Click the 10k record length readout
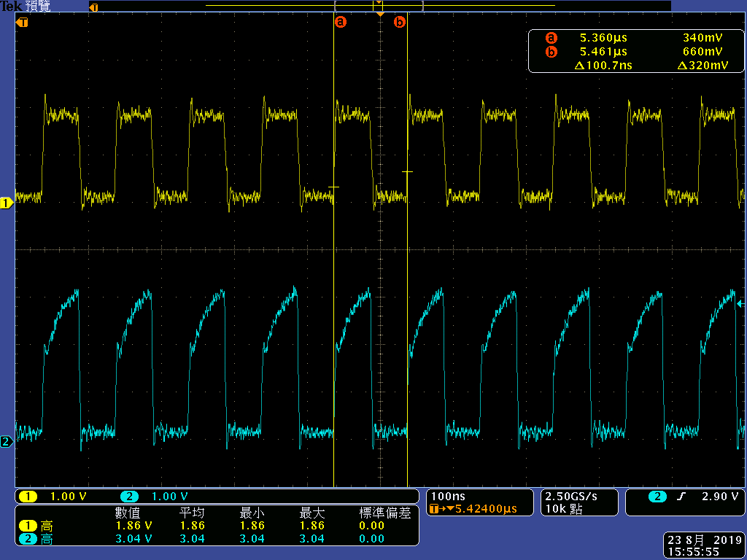 564,508
